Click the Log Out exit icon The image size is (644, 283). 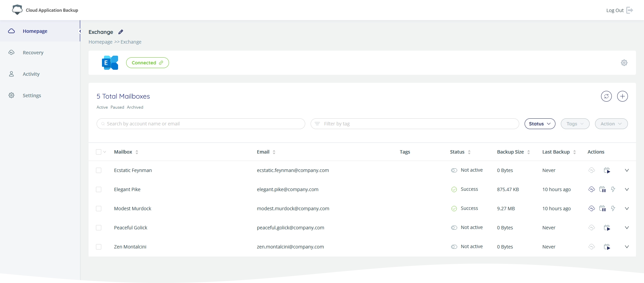(630, 10)
